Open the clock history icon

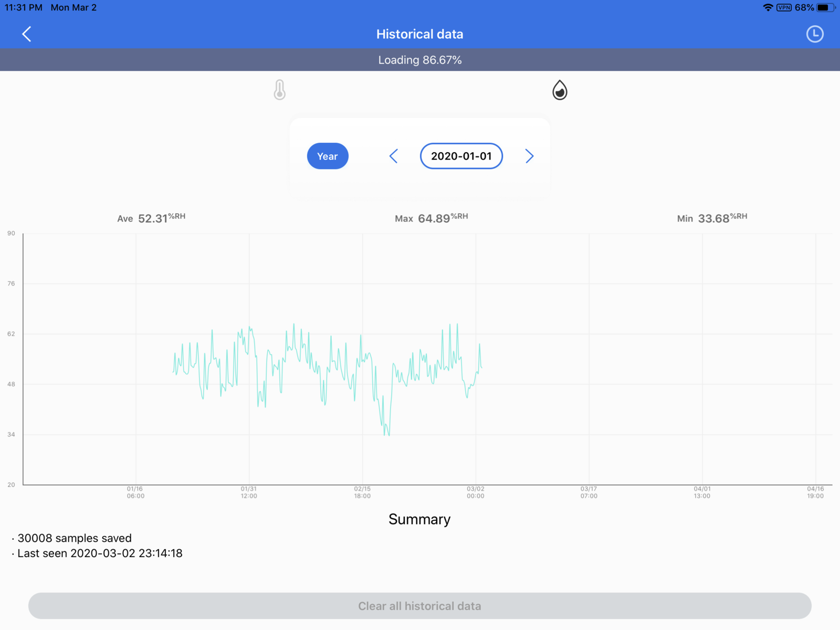click(815, 34)
